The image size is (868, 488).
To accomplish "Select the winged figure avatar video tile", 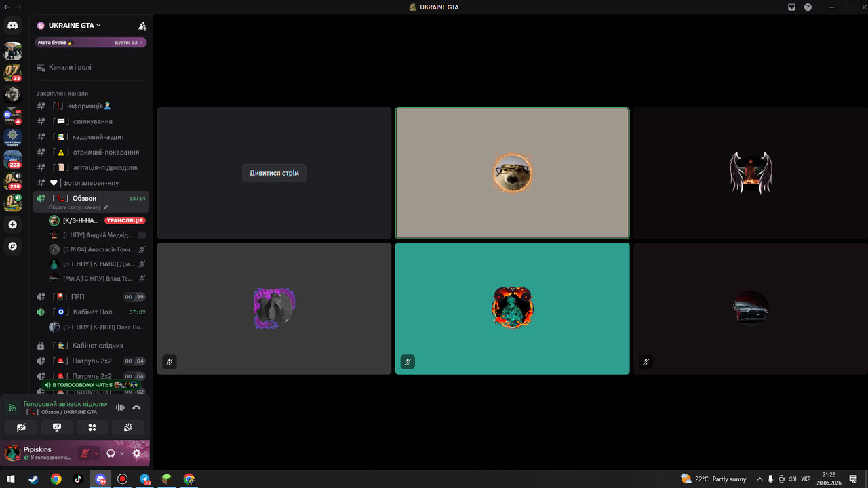I will 751,173.
